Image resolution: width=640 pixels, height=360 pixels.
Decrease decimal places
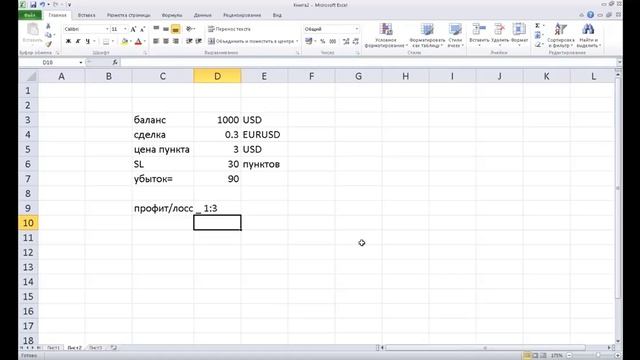click(356, 41)
